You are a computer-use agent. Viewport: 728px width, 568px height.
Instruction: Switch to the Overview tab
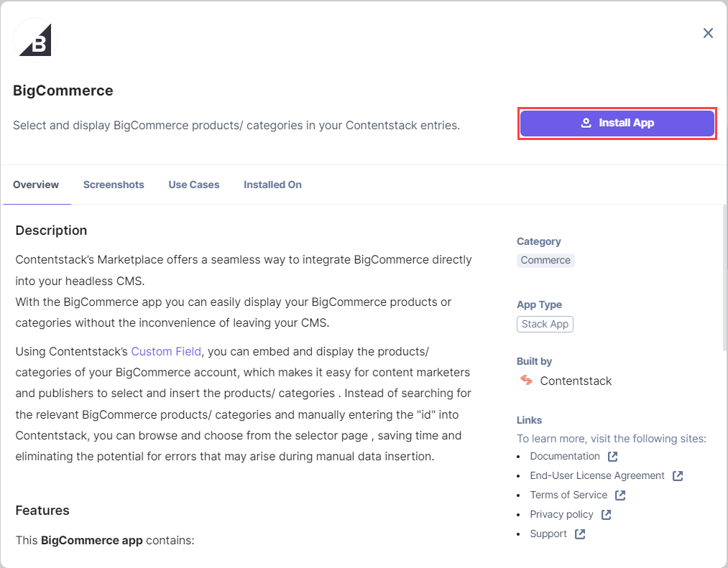point(36,185)
